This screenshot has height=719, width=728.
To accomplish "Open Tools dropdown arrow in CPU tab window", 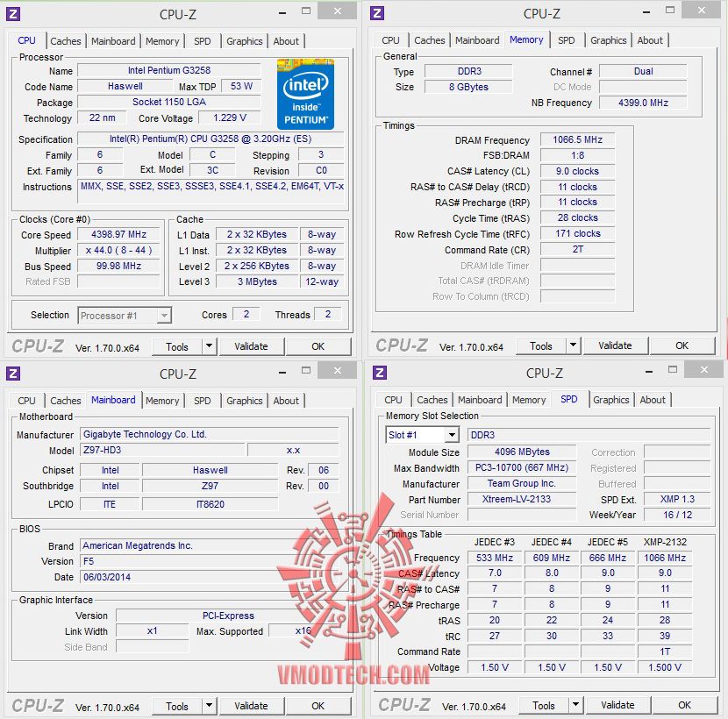I will [209, 345].
